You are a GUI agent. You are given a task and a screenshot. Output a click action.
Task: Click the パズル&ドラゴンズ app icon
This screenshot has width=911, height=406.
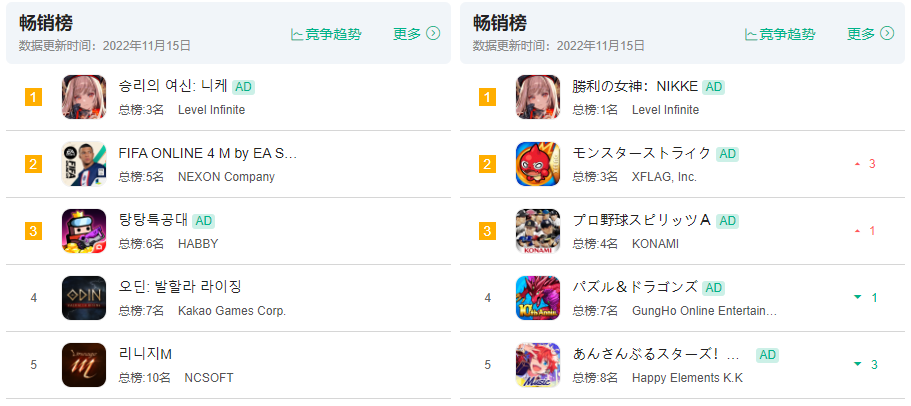pos(538,297)
